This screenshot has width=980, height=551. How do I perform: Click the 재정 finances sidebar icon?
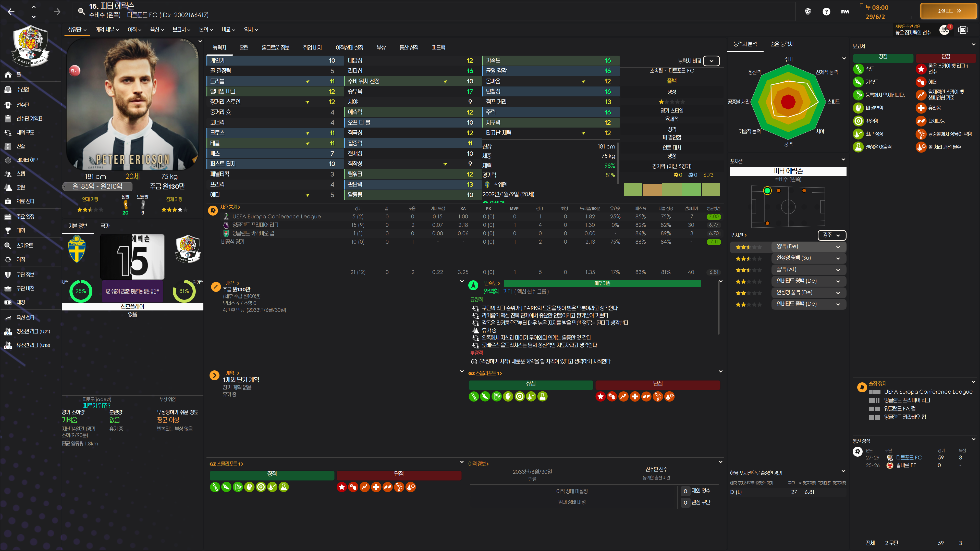[8, 302]
